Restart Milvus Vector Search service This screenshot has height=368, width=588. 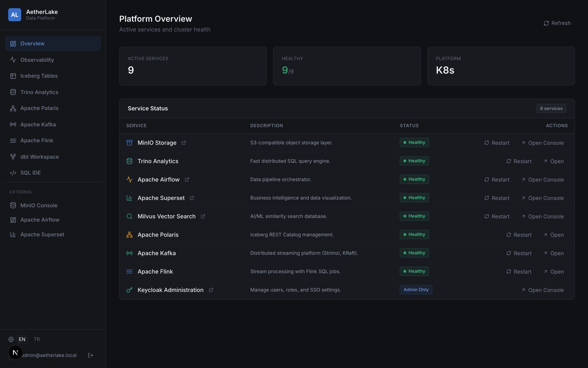pyautogui.click(x=497, y=216)
